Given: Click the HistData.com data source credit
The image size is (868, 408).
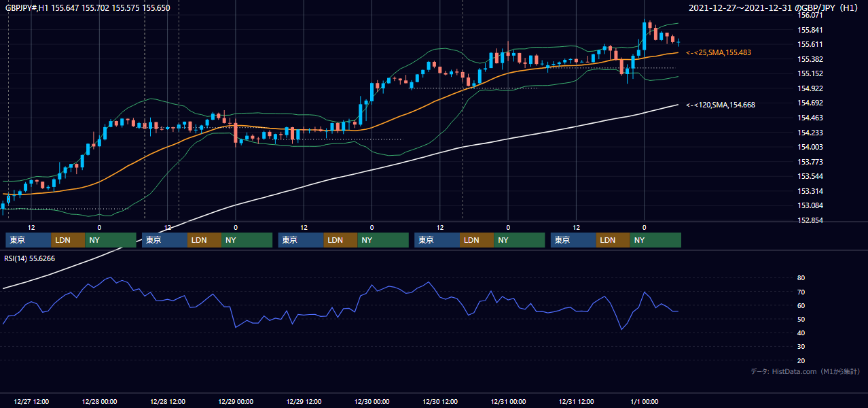Looking at the screenshot, I should point(805,372).
